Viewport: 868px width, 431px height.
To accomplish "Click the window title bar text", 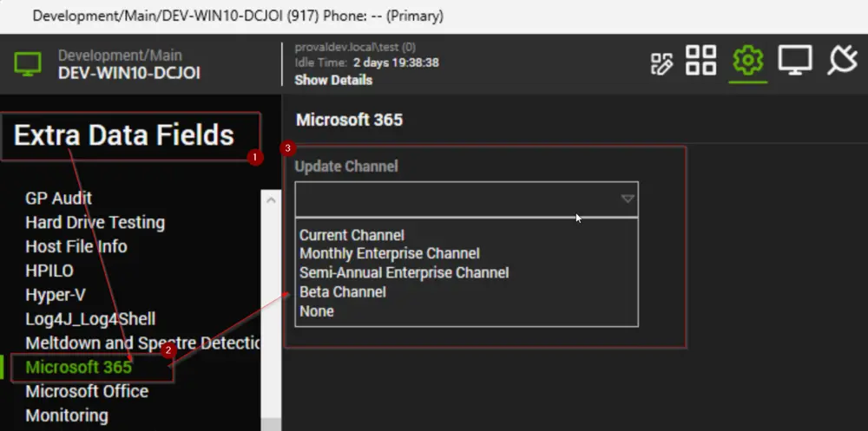I will pyautogui.click(x=238, y=16).
